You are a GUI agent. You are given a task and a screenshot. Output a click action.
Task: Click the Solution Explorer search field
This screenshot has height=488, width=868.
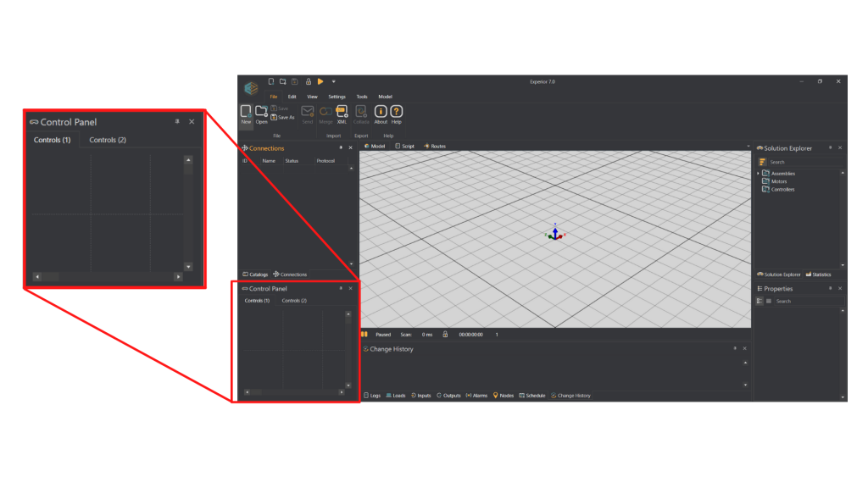click(805, 162)
